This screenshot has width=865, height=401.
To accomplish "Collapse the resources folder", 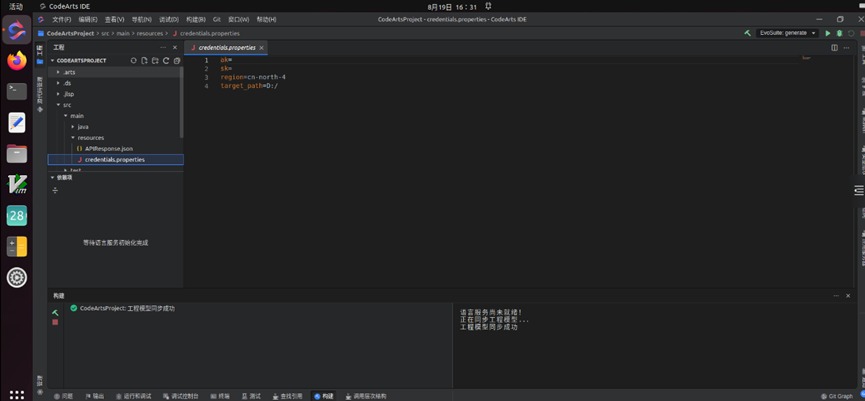I will point(72,138).
